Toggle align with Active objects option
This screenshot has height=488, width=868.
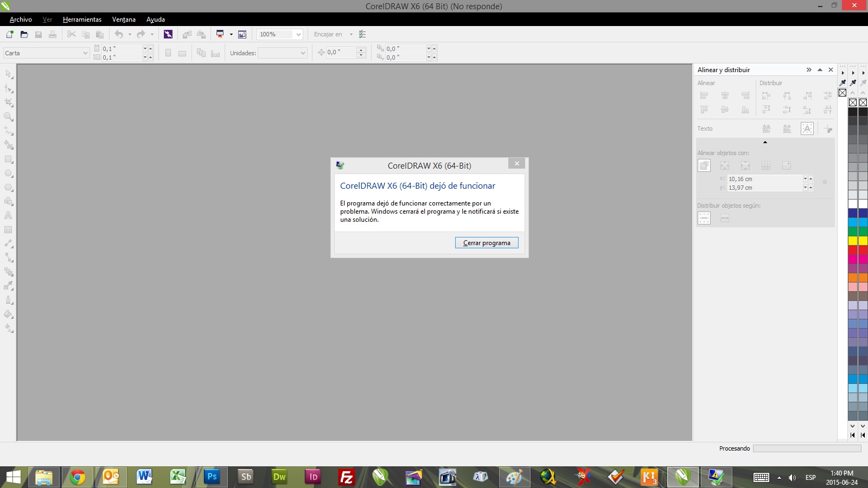pos(704,165)
